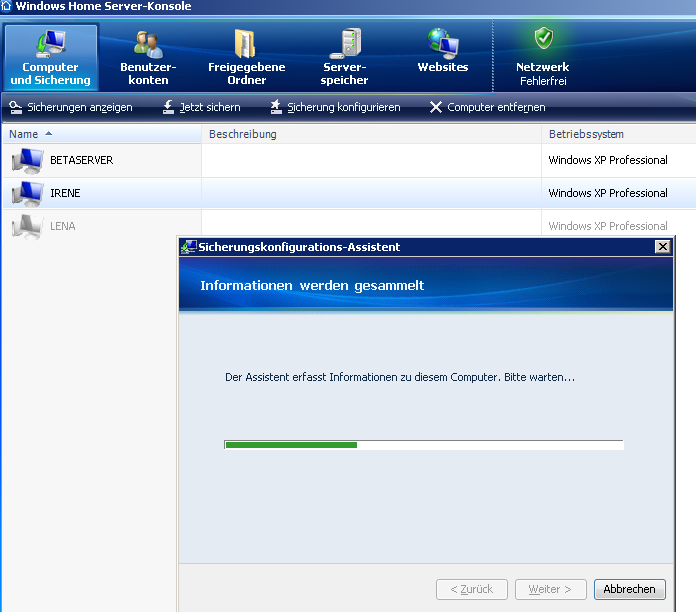The height and width of the screenshot is (612, 696).
Task: Click the IRENE computer icon
Action: tap(28, 193)
